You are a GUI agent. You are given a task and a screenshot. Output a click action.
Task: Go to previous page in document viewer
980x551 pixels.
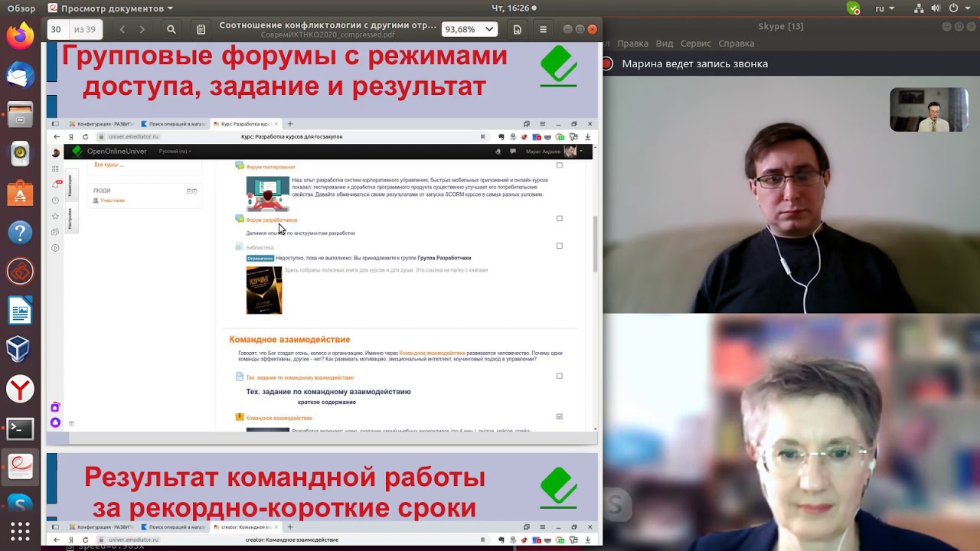122,30
